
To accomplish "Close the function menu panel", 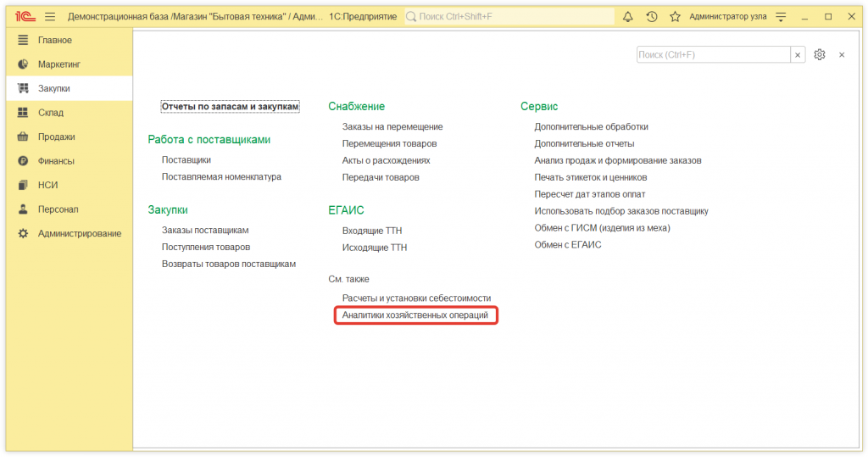I will click(x=842, y=54).
